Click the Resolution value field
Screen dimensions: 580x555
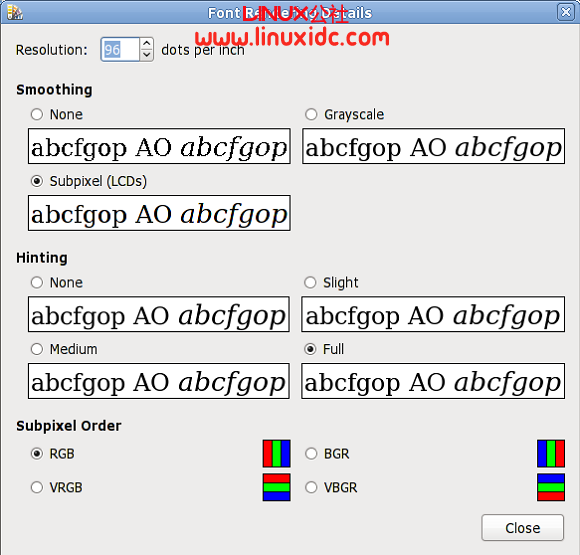[x=120, y=50]
